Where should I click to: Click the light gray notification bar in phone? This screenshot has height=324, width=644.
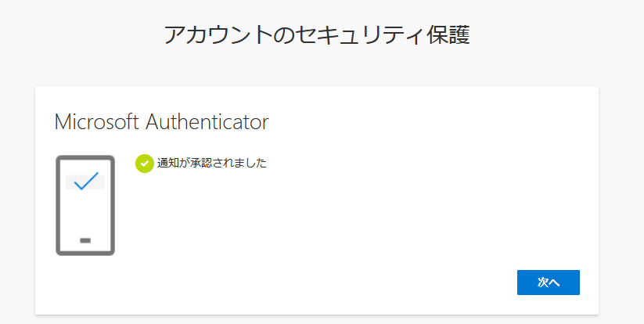(x=85, y=182)
